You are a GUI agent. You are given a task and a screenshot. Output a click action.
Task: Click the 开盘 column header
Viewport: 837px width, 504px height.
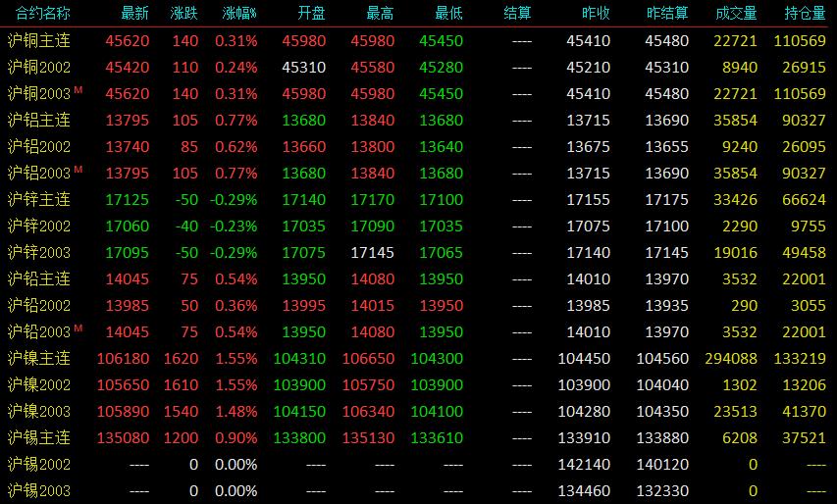(x=311, y=13)
